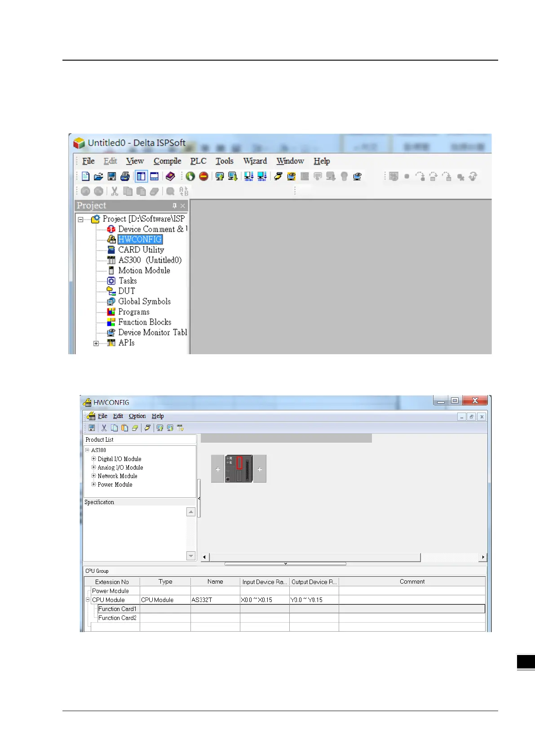Expand the APIs tree node
535x756 pixels.
click(x=96, y=343)
